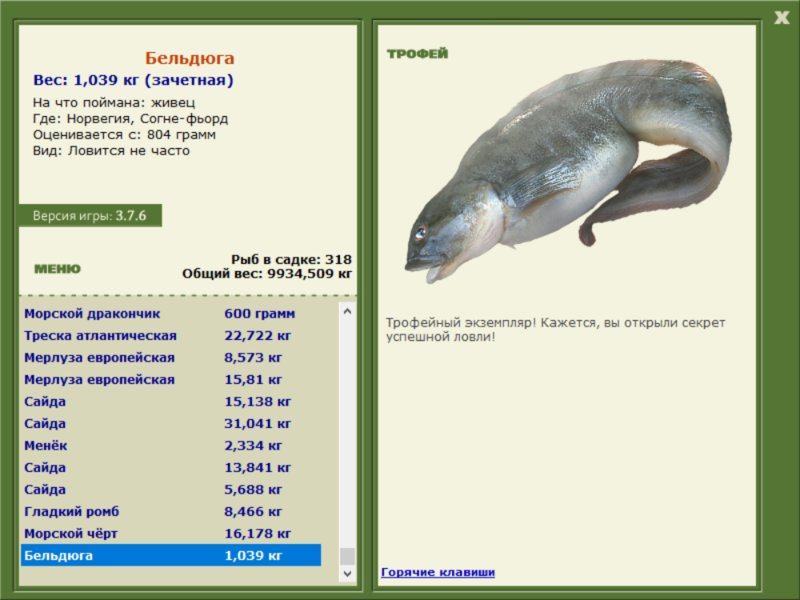The image size is (800, 600).
Task: Click the На что поймана: живец line
Action: click(114, 103)
